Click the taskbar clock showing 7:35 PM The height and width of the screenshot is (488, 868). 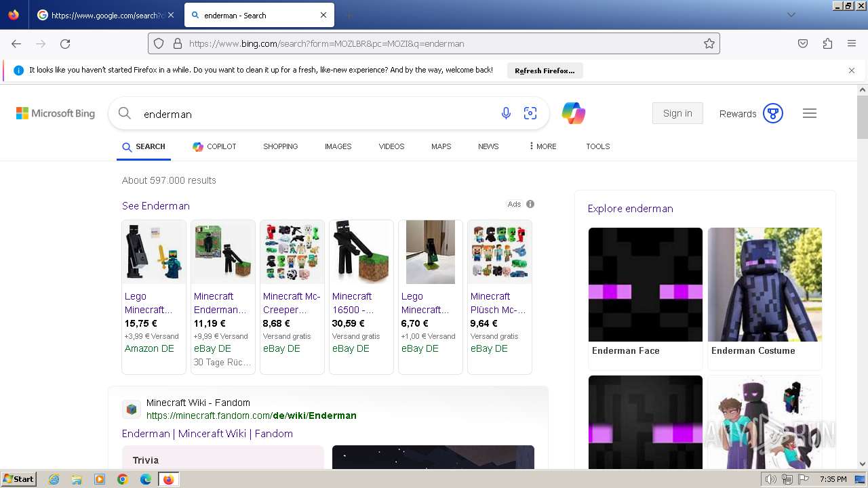833,479
